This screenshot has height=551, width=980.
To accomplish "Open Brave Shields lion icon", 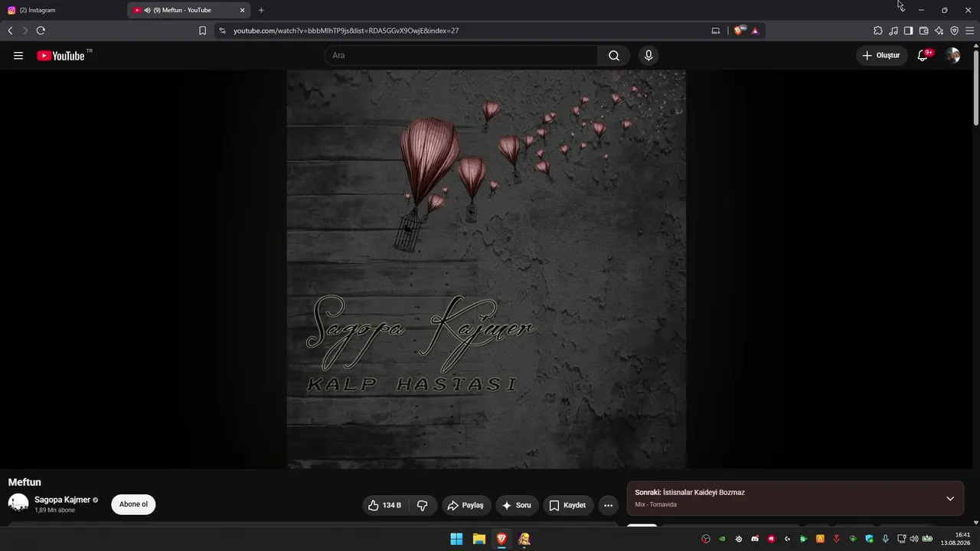I will [x=739, y=31].
